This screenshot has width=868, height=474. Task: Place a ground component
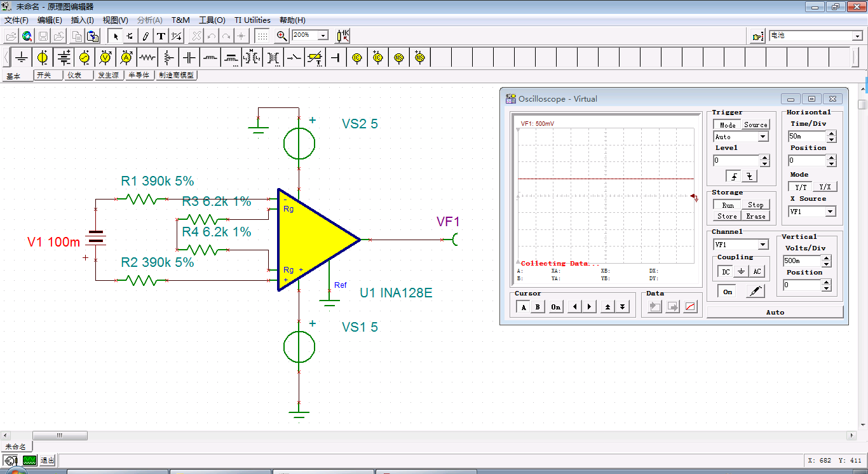pos(22,58)
